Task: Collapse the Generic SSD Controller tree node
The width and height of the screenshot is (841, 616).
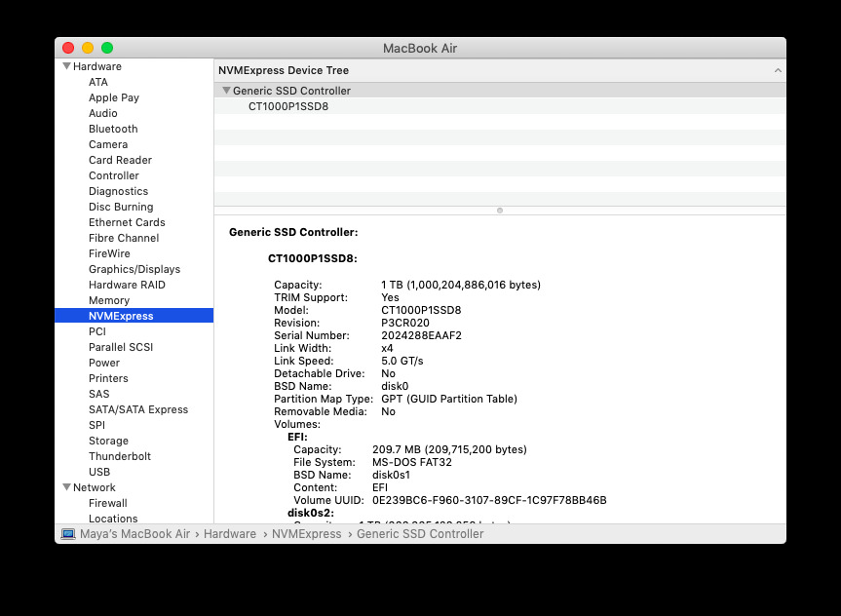Action: 226,91
